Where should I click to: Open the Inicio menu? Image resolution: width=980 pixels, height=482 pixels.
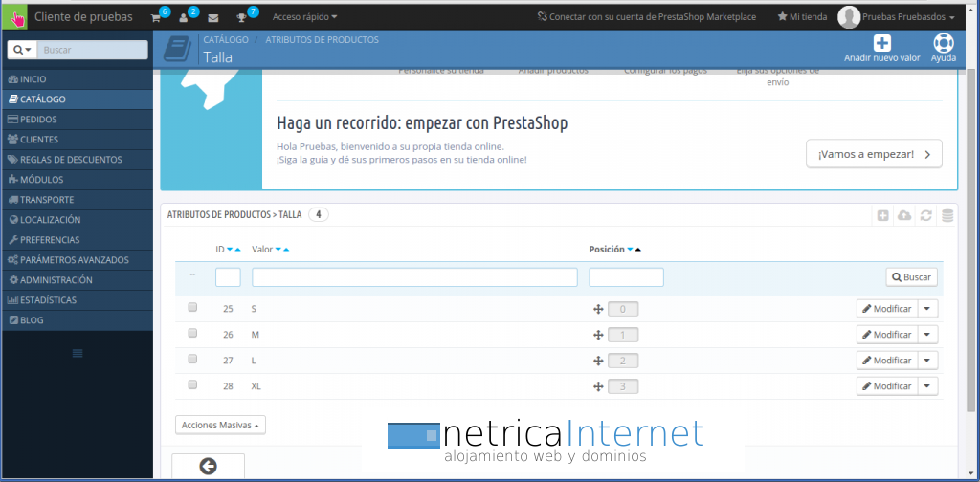click(78, 79)
